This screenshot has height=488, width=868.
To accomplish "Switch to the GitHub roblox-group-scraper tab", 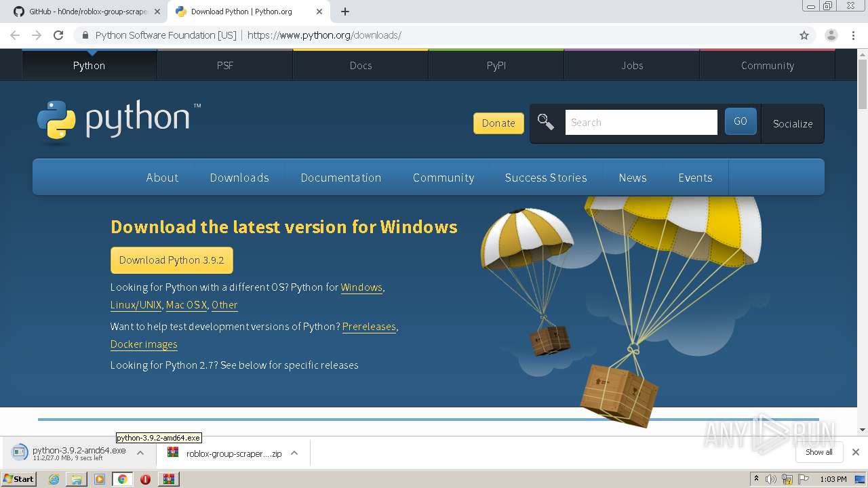I will 88,12.
